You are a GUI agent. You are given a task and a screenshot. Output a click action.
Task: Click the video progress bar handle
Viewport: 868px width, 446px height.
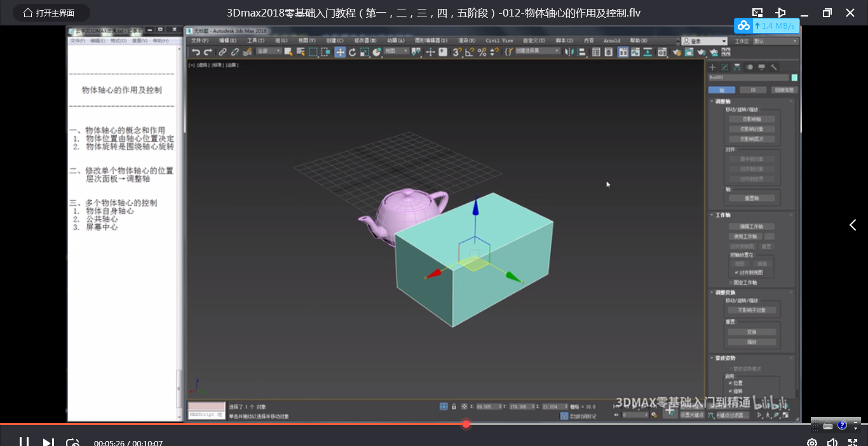466,424
